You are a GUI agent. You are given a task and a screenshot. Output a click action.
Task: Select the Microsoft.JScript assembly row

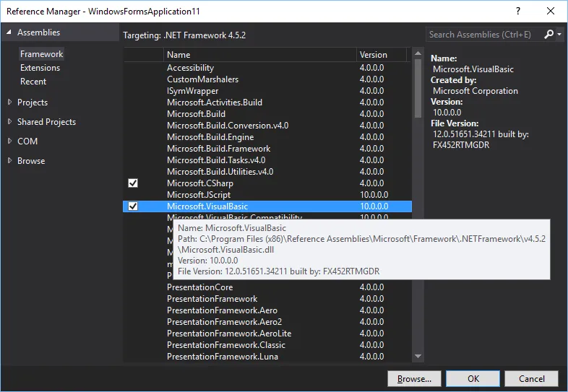(267, 195)
